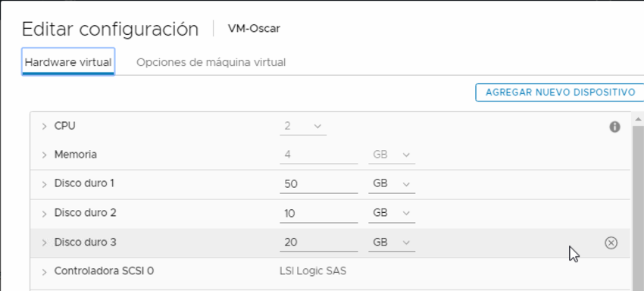Expand the Disco duro 1 row
The image size is (644, 291).
click(45, 184)
